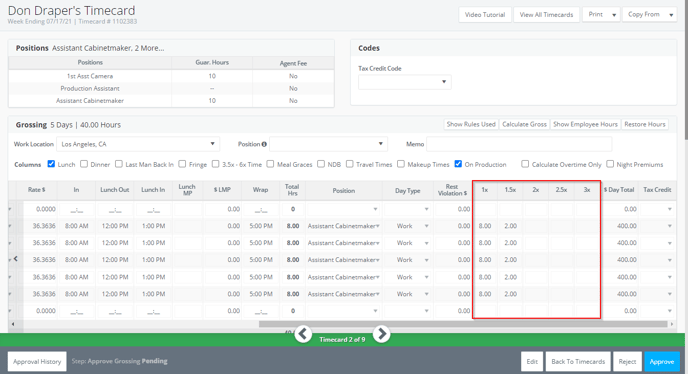The image size is (688, 374).
Task: Click the Edit button
Action: click(532, 361)
